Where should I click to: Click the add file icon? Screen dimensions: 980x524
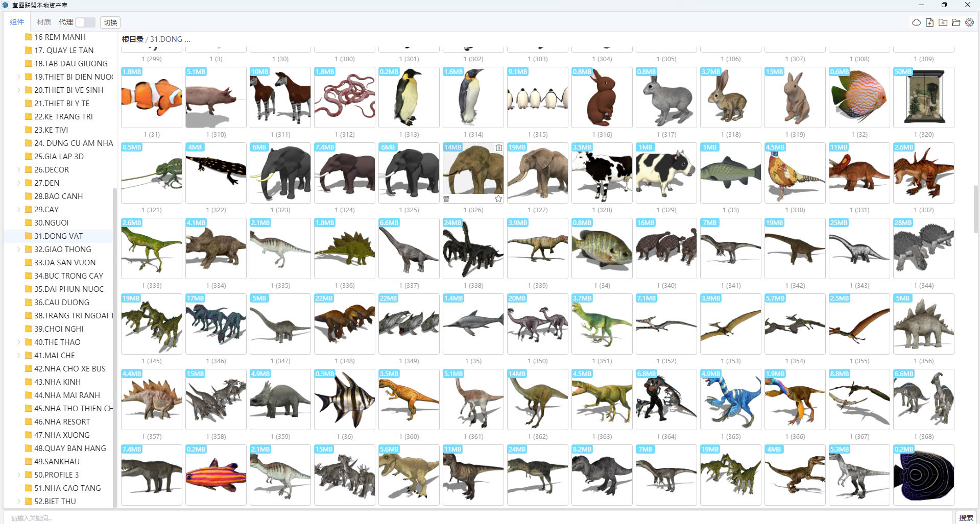(x=929, y=22)
